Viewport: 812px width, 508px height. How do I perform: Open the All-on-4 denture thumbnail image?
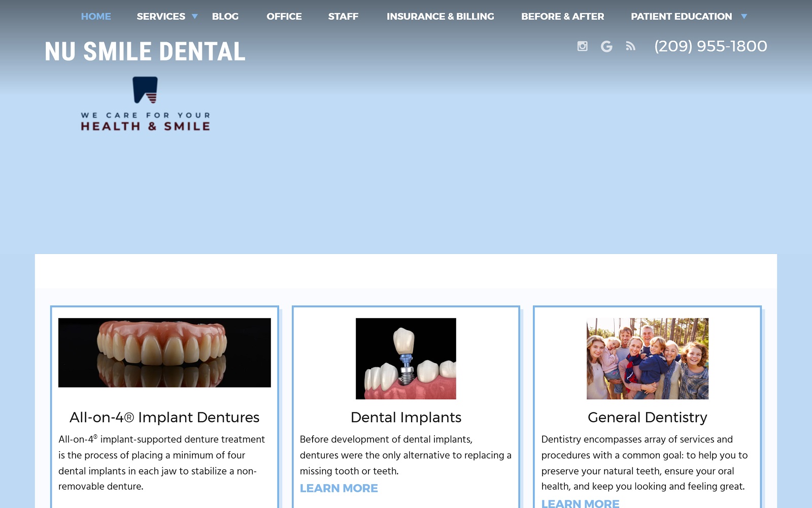164,353
